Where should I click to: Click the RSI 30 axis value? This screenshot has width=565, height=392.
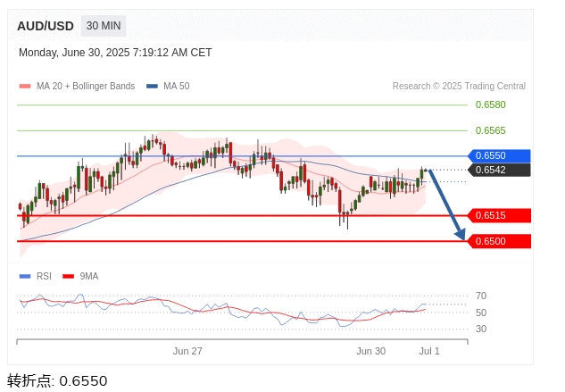click(481, 329)
